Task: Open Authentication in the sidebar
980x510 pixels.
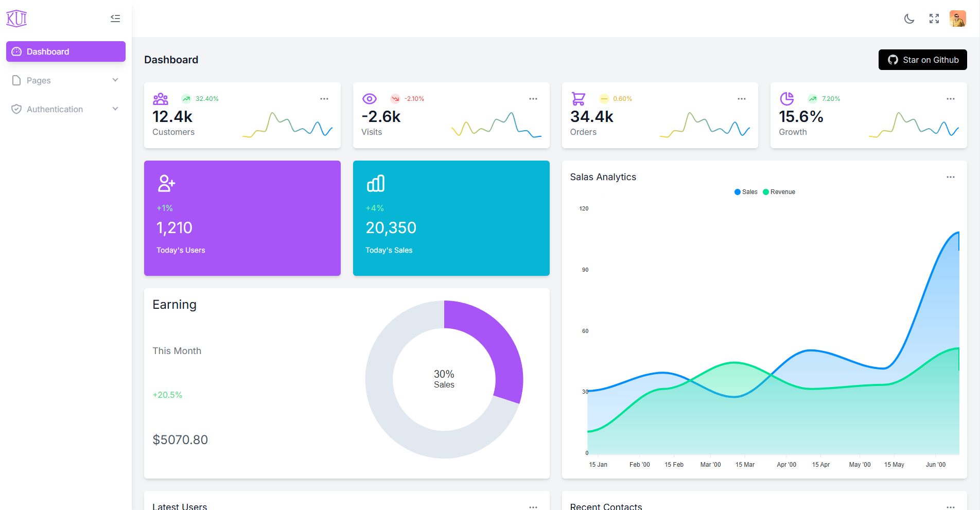Action: tap(66, 109)
